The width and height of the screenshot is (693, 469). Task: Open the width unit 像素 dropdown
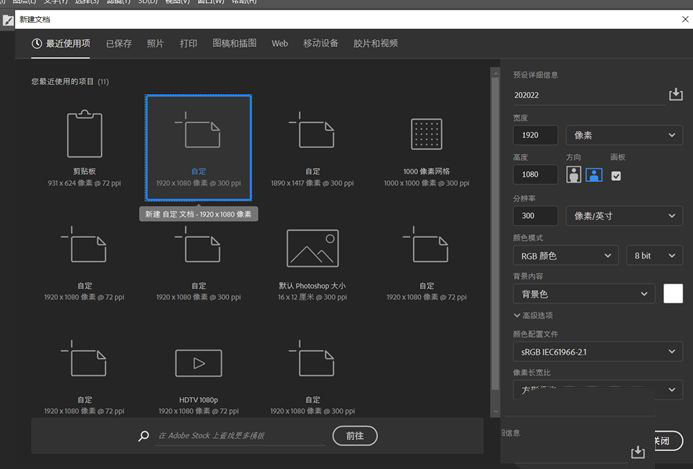(624, 135)
